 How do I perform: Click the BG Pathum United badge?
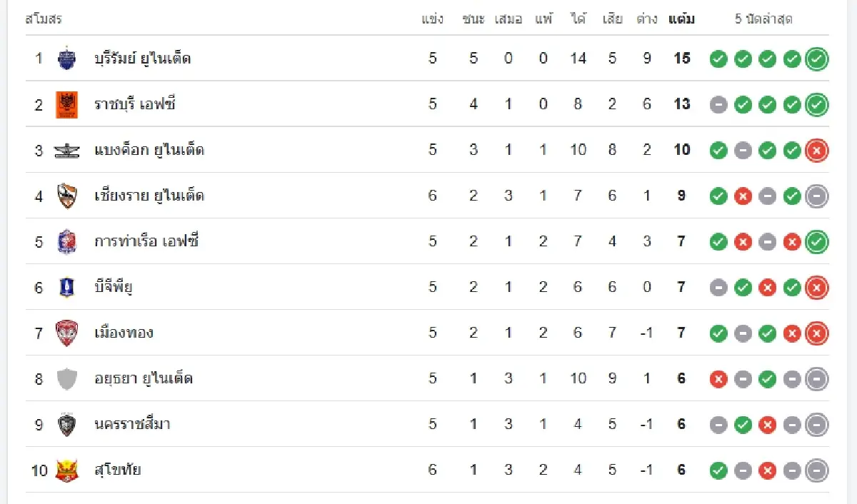[x=66, y=287]
